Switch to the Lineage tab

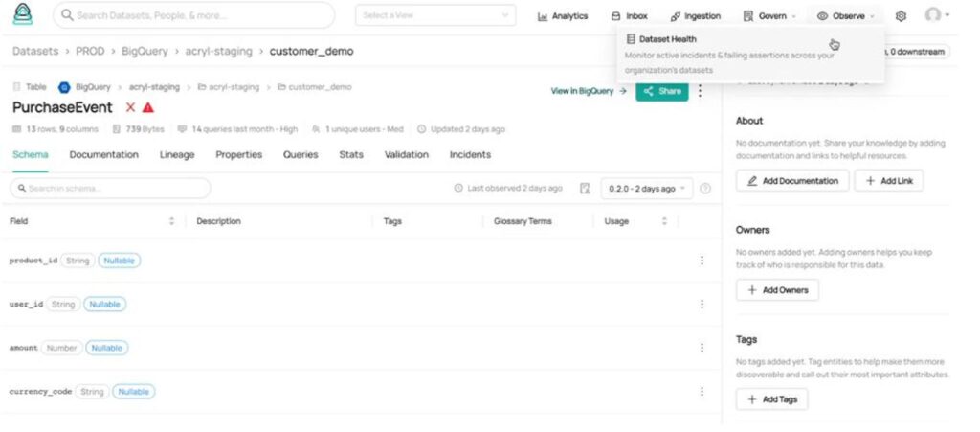click(177, 154)
